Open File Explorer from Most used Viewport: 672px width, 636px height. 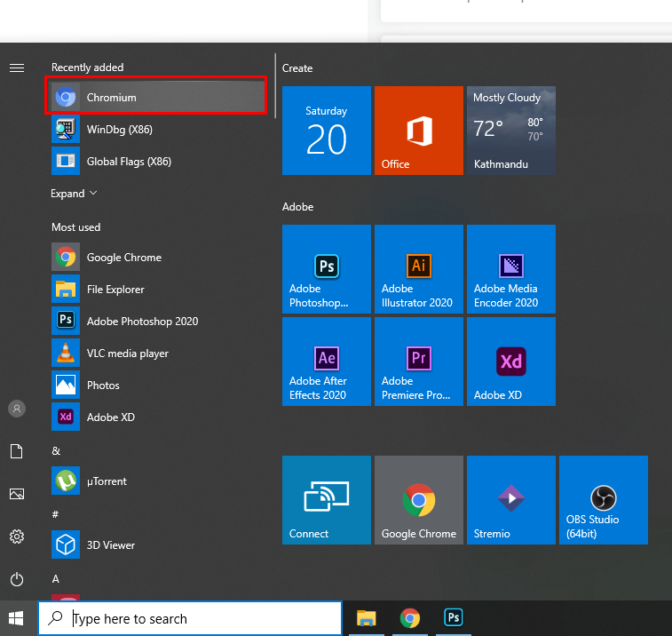(156, 289)
